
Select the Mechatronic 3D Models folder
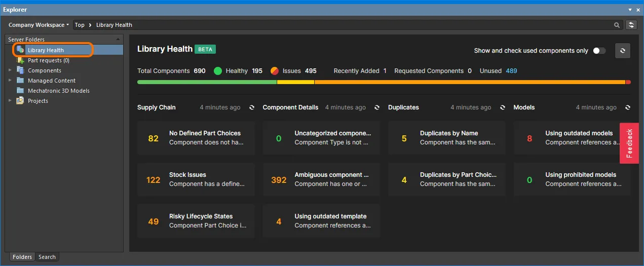[58, 91]
